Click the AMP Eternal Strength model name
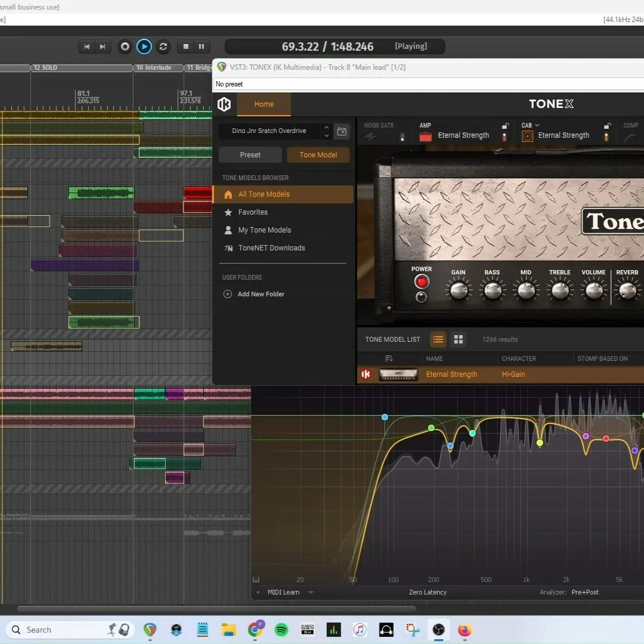644x644 pixels. [x=463, y=135]
